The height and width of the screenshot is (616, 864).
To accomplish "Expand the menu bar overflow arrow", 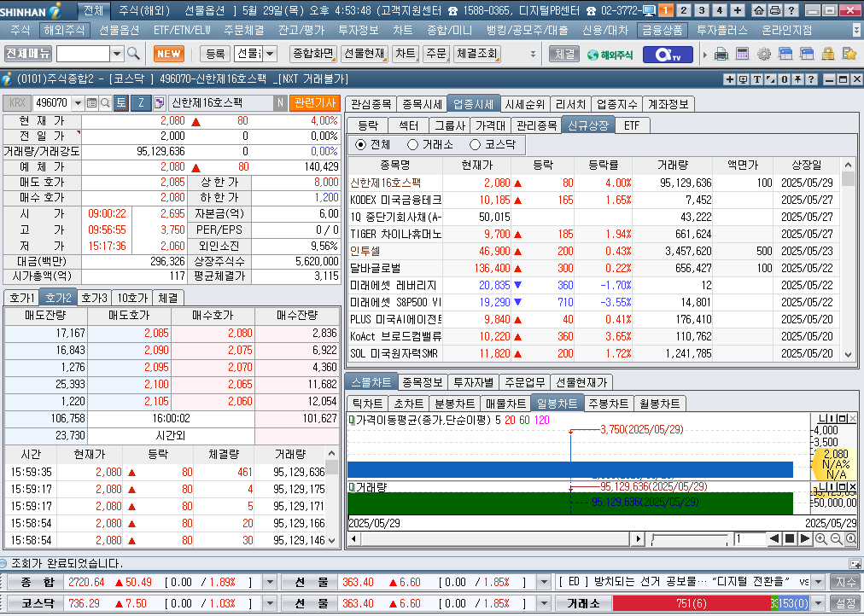I will (855, 30).
